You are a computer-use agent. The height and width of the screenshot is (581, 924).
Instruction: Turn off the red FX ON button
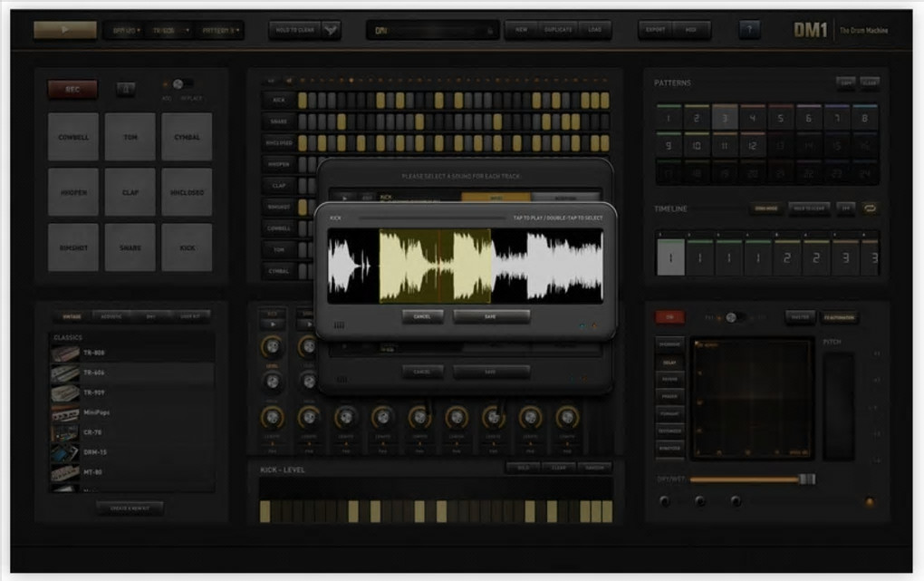click(x=670, y=317)
